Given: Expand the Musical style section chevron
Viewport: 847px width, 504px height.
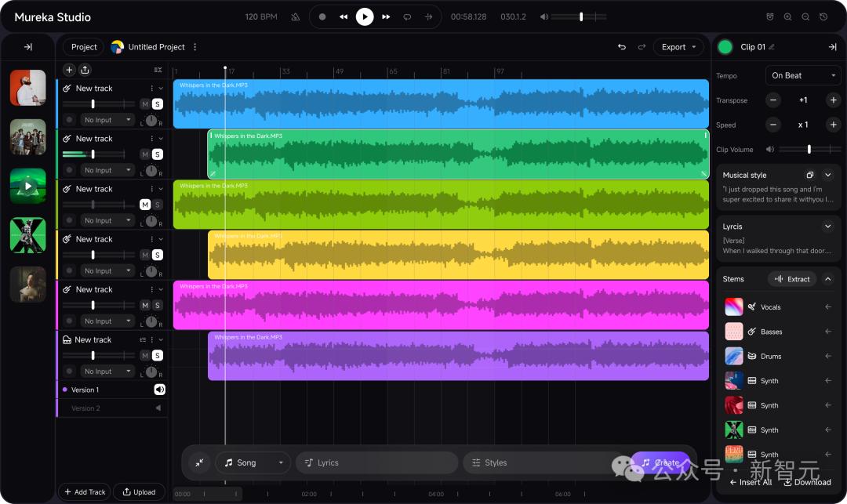Looking at the screenshot, I should click(827, 175).
